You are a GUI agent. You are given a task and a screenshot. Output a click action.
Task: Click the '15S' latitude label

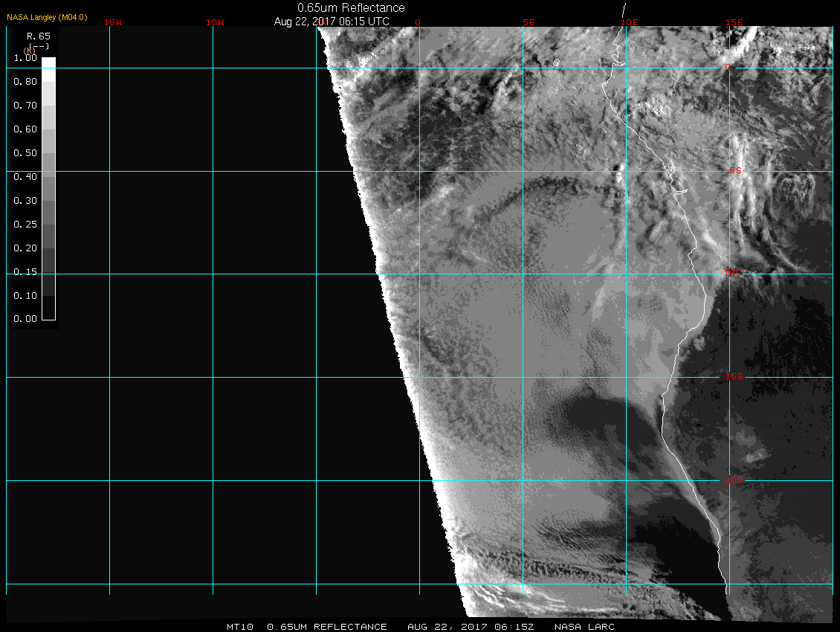tap(734, 376)
